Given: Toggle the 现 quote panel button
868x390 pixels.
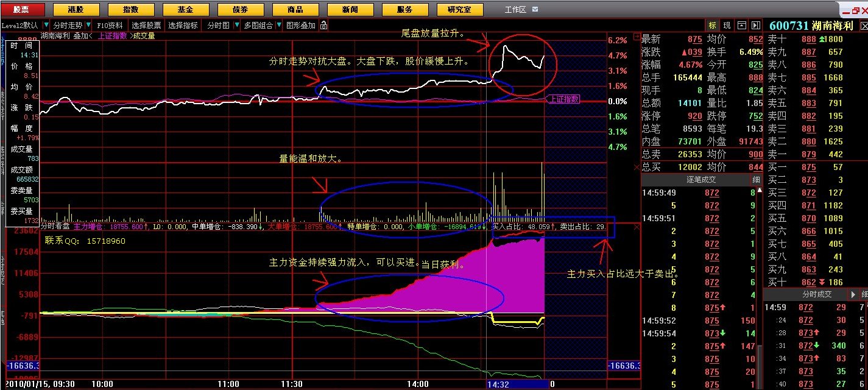Looking at the screenshot, I should (x=727, y=26).
